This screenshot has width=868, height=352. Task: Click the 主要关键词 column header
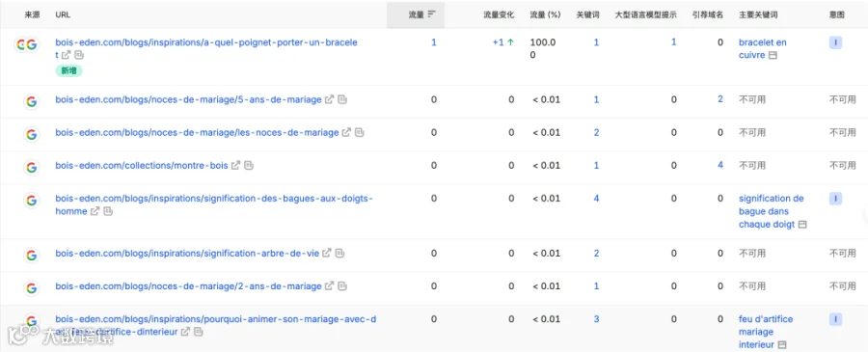pyautogui.click(x=758, y=14)
